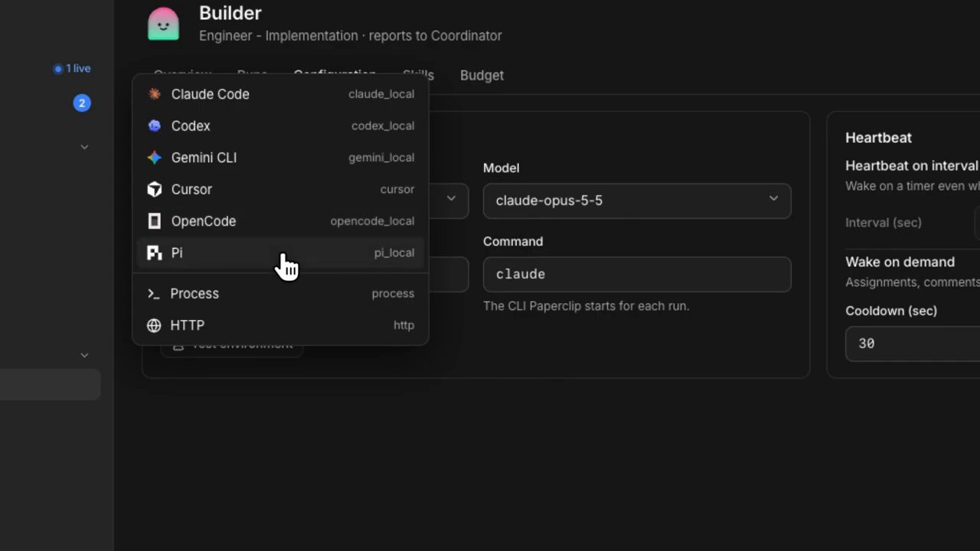
Task: Click the Builder agent avatar icon
Action: (x=163, y=24)
